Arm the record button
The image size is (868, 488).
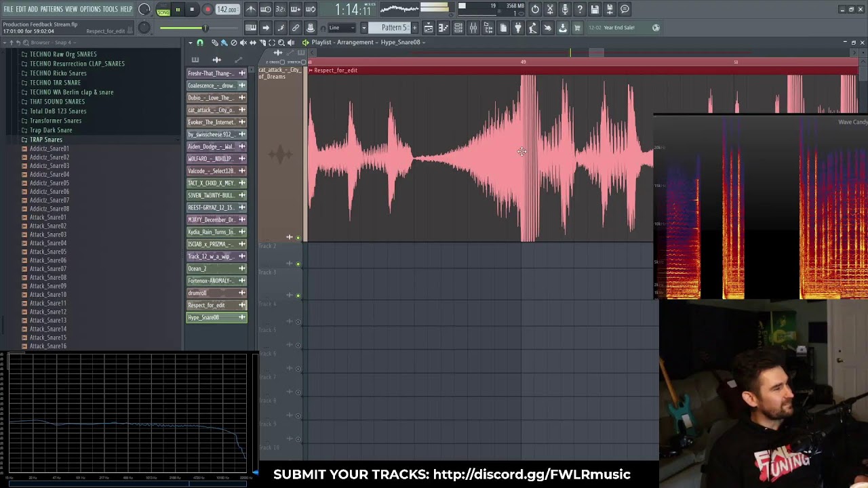click(208, 9)
